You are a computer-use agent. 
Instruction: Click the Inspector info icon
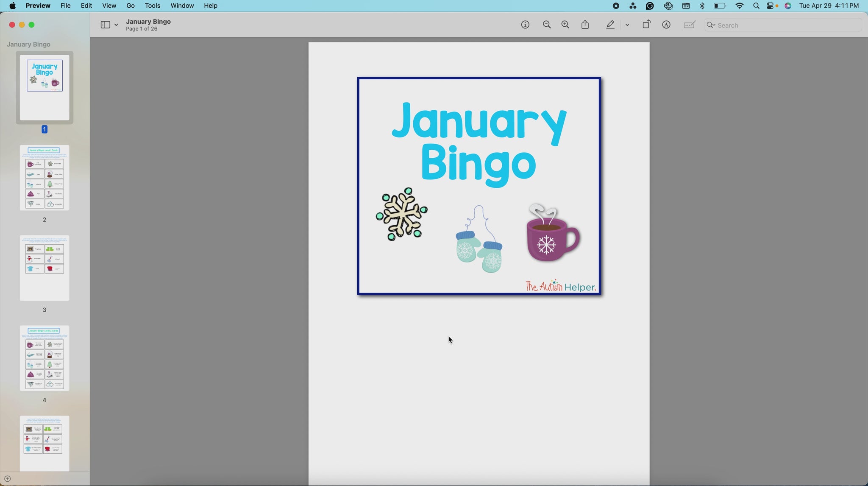tap(525, 25)
